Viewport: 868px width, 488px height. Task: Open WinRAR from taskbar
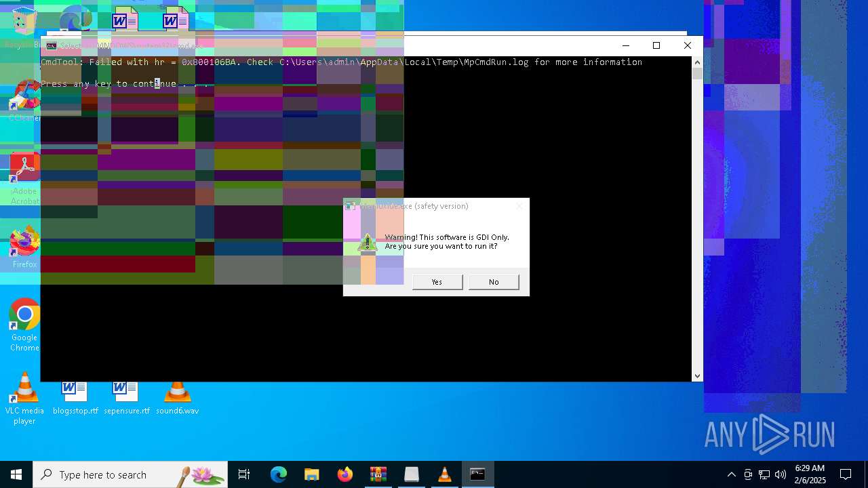378,474
